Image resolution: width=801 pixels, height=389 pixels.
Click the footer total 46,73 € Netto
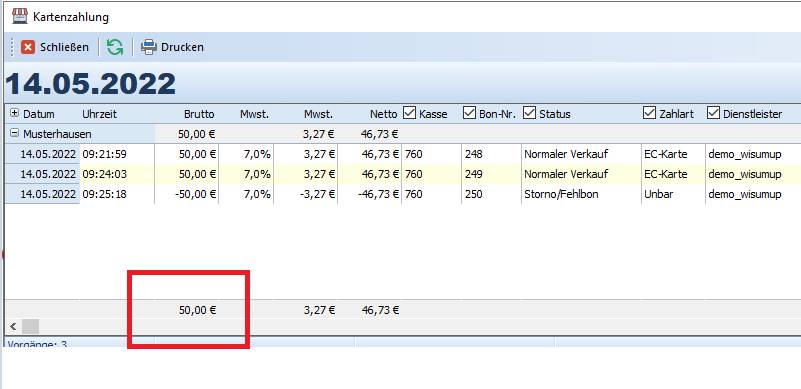coord(381,310)
